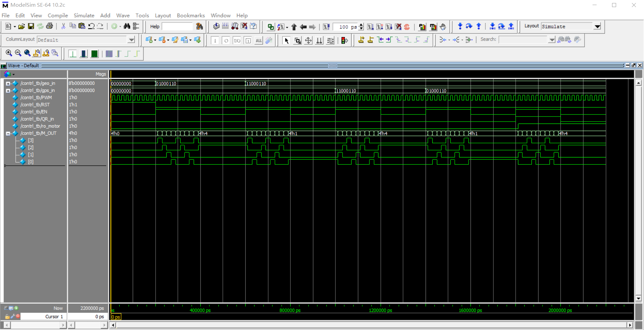644x330 pixels.
Task: Click the Delete Cursor yellow icon
Action: coord(370,40)
